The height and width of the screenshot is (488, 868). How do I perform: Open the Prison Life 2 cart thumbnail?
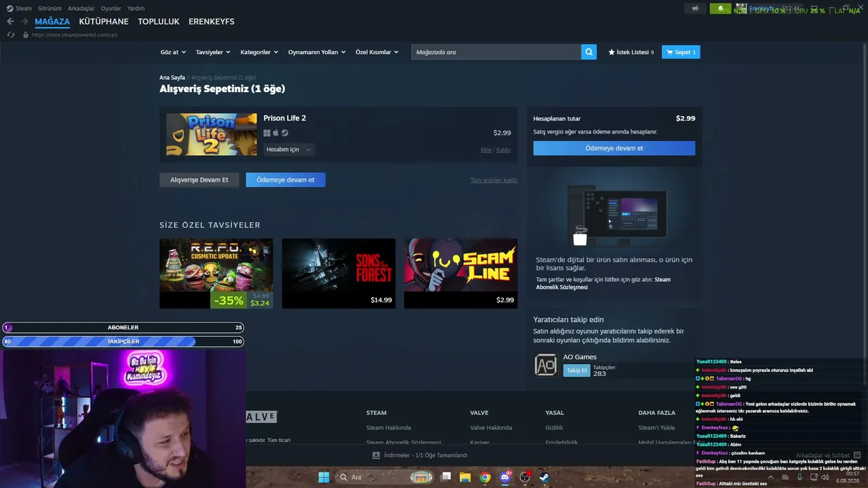pyautogui.click(x=212, y=134)
